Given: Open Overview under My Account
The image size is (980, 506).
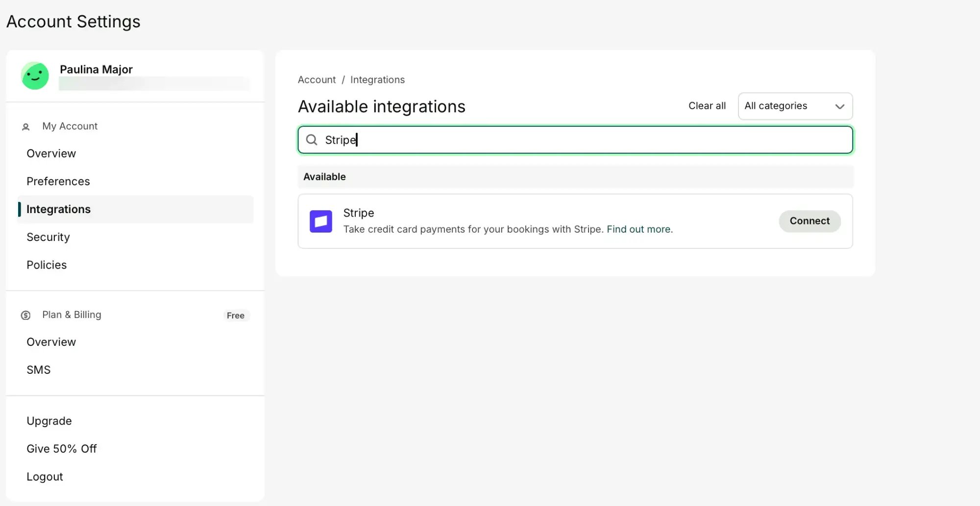Looking at the screenshot, I should pyautogui.click(x=51, y=153).
